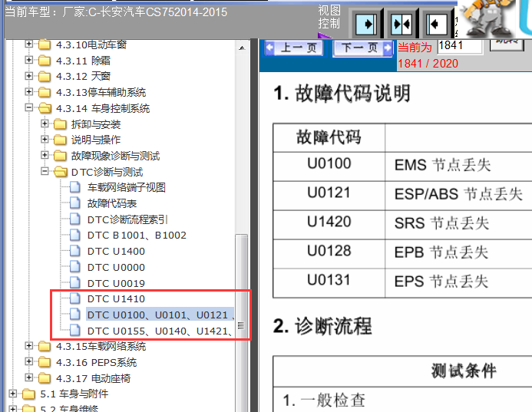
Task: Select DTC U0100、U0101、U0121 document
Action: (x=160, y=315)
